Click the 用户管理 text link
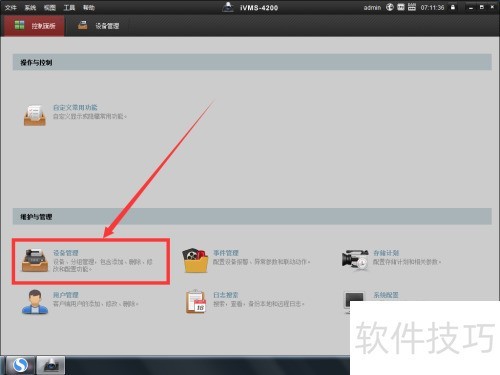This screenshot has width=500, height=375. 66,295
